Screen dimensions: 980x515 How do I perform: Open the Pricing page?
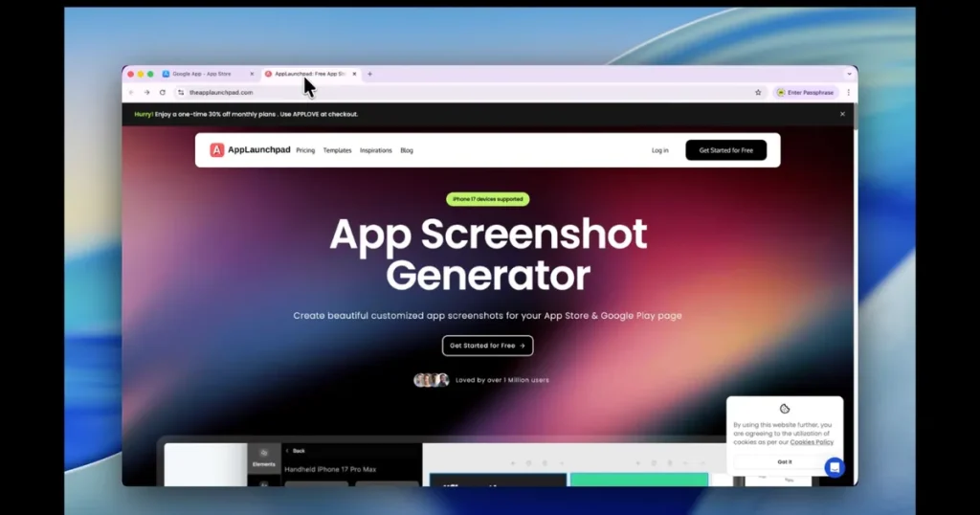pos(305,150)
